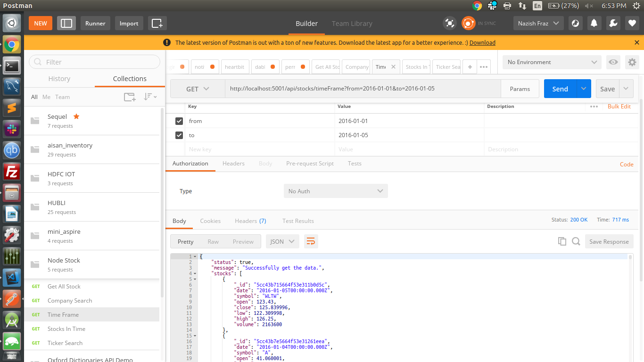Collapse JSON object at line 5 arrow

click(195, 279)
